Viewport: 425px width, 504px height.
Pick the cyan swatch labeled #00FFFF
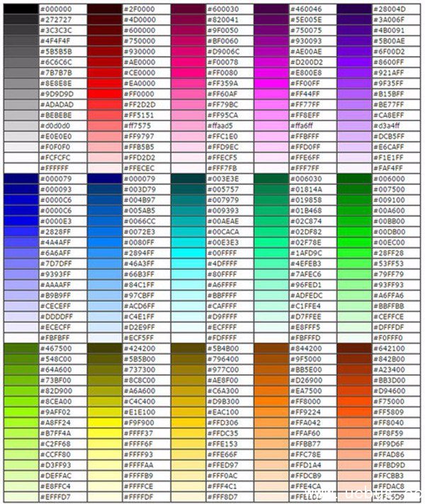coord(187,253)
